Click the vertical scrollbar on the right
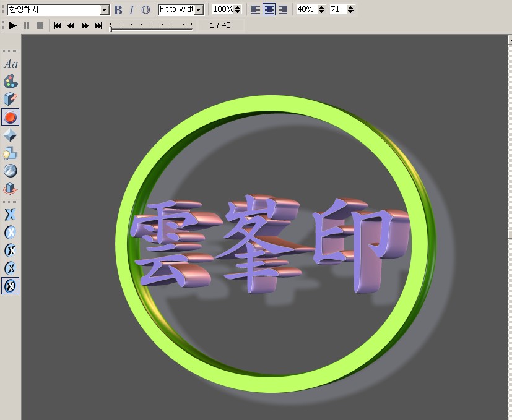 point(510,227)
